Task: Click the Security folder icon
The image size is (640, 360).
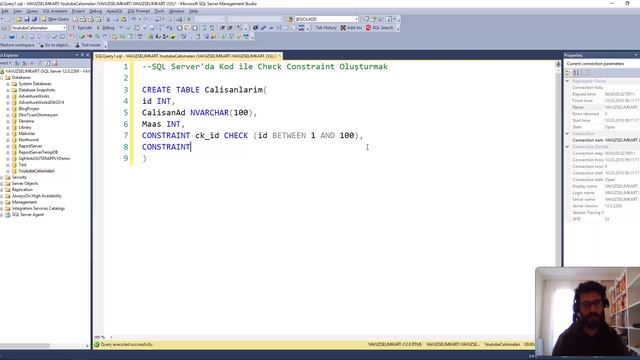Action: click(x=8, y=177)
